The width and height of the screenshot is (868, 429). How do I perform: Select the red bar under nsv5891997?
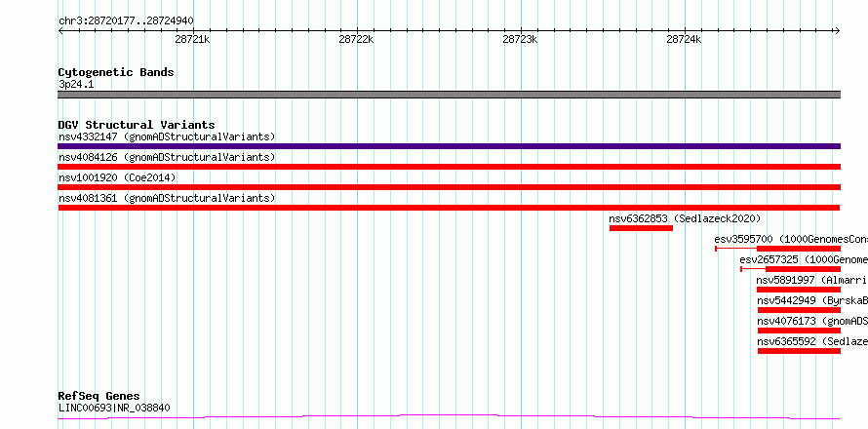799,290
